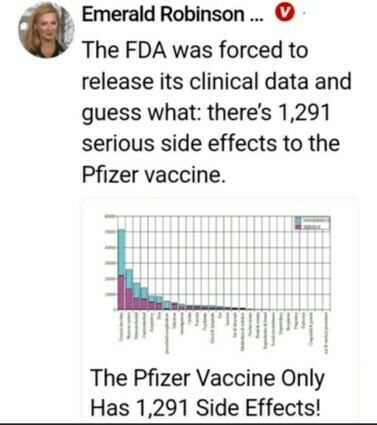Open the link card headline "The Pfizer Vaccine Only"
The image size is (377, 425).
coord(207,378)
